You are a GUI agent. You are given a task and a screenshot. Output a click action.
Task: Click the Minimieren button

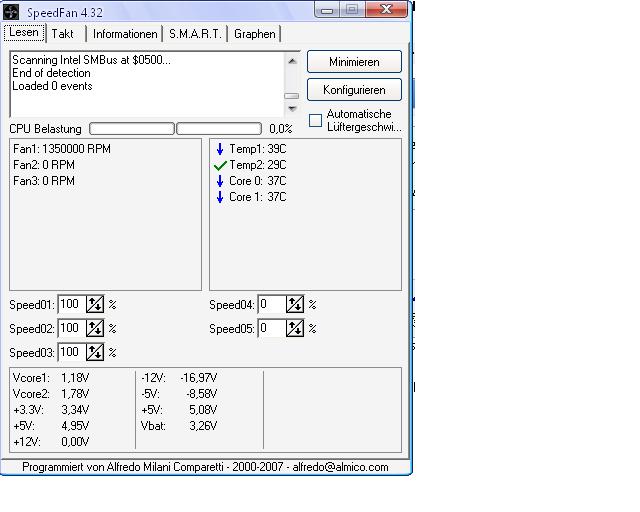click(354, 62)
